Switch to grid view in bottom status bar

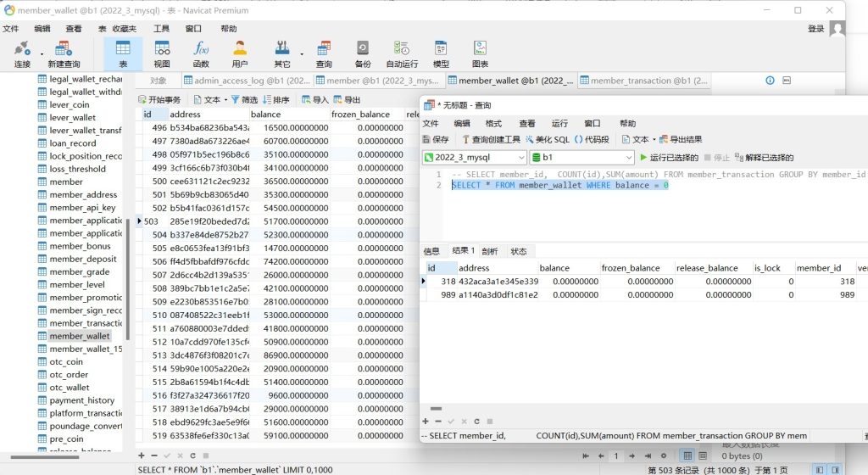pyautogui.click(x=821, y=469)
